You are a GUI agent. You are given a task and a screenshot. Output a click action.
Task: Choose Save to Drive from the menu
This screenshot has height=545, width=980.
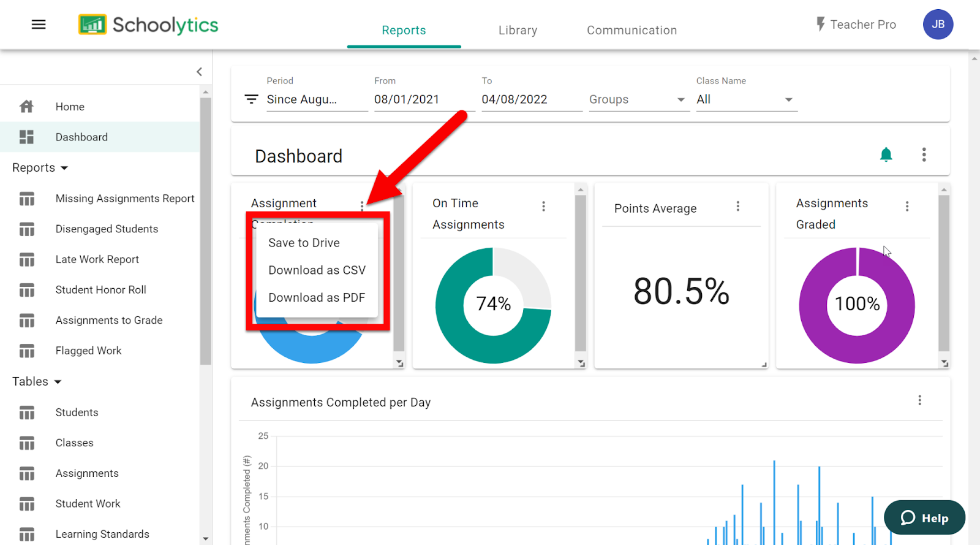tap(317, 243)
